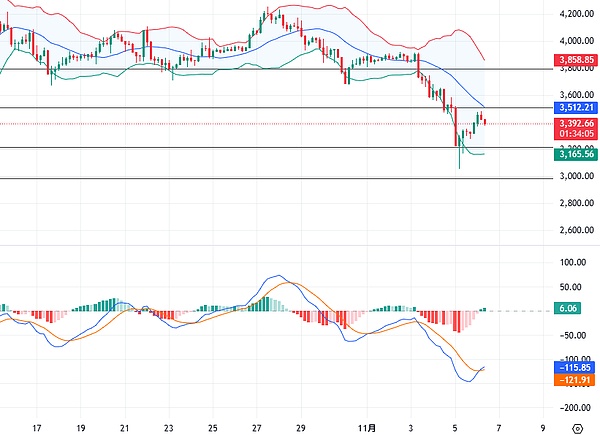600x435 pixels.
Task: Click the 100.00 MACD scale label
Action: pos(574,263)
